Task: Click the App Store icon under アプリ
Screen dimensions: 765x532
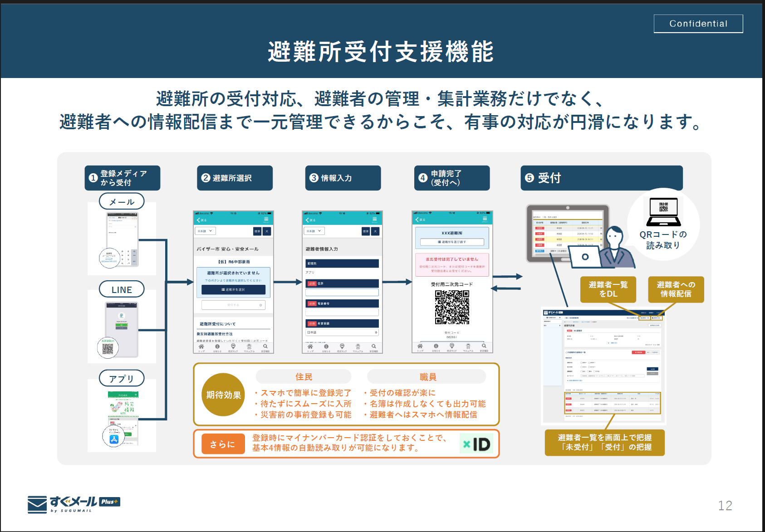Action: click(114, 439)
